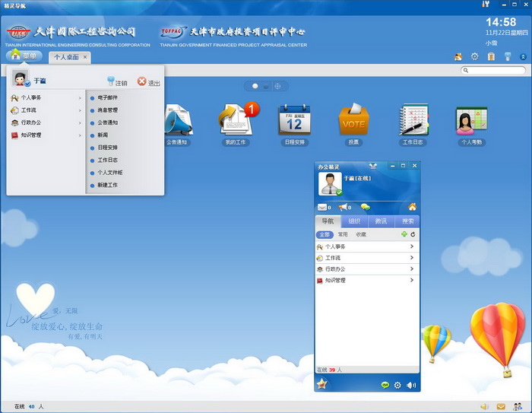532x413 pixels.
Task: Switch to the 组织 tab in 办公精灵
Action: pyautogui.click(x=353, y=221)
